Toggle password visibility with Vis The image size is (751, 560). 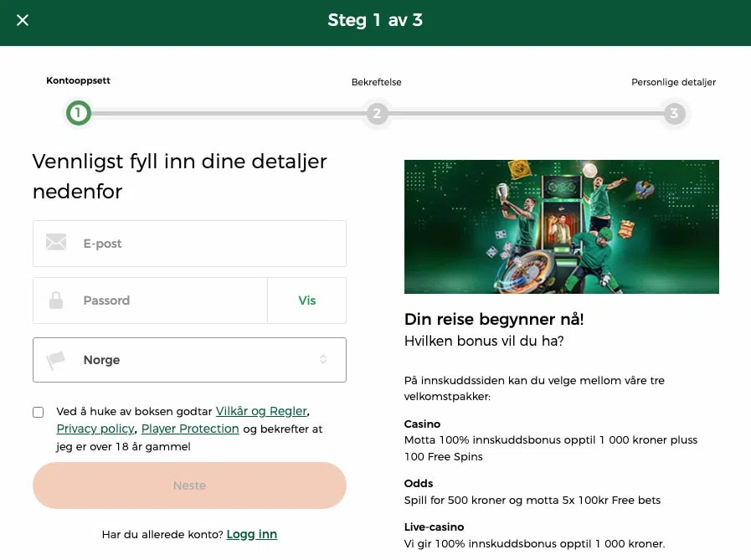[x=306, y=301]
